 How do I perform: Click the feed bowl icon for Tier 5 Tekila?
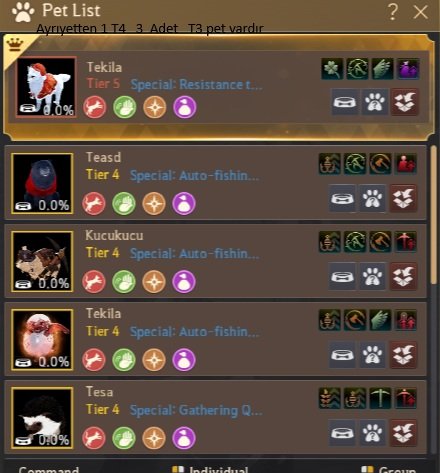click(345, 102)
